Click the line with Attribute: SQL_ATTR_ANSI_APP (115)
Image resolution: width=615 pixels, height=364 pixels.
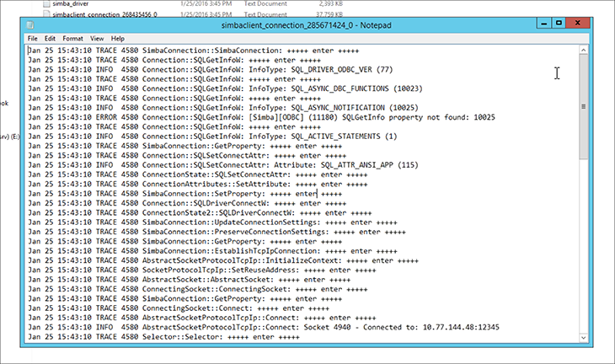coord(223,165)
